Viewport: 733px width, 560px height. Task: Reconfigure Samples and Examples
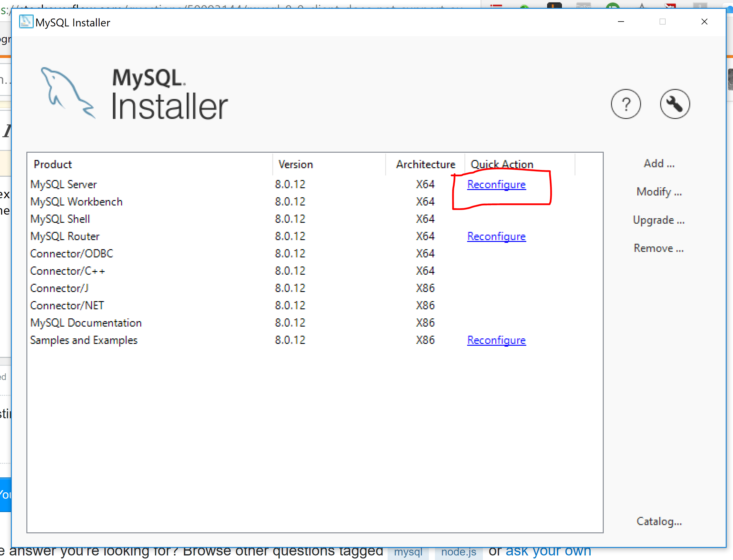tap(496, 340)
